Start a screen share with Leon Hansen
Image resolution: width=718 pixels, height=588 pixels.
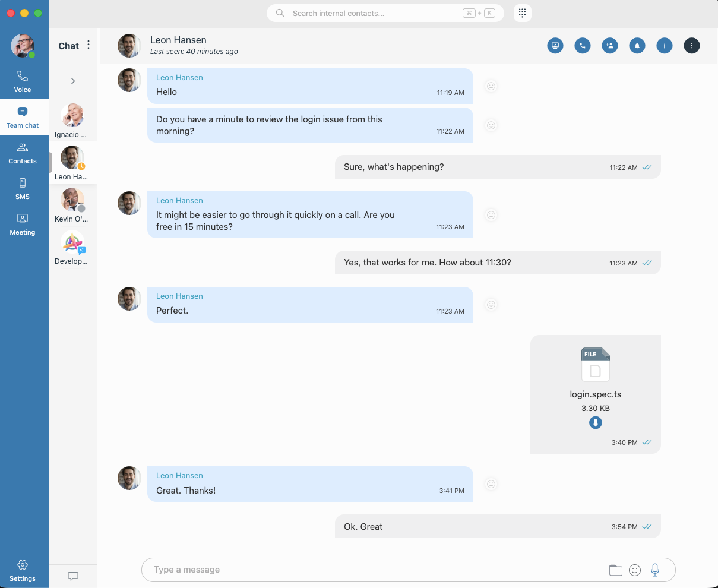(555, 45)
